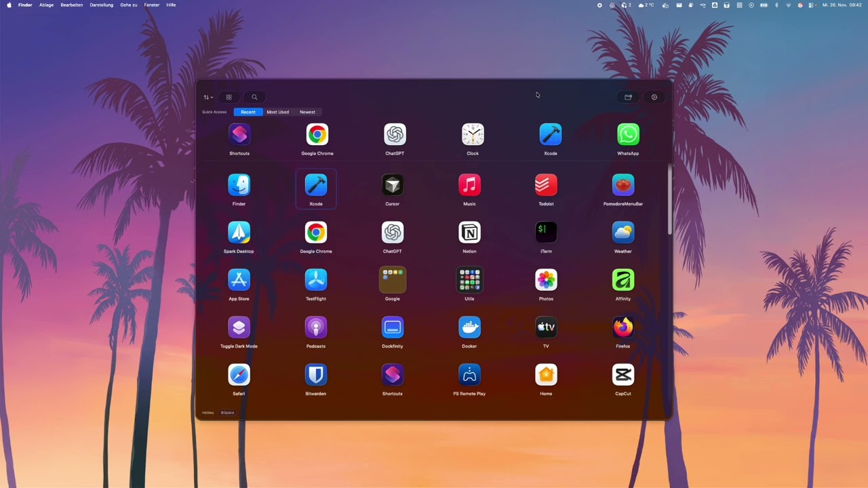
Task: Click the ⌘Space hotkey button
Action: 227,412
